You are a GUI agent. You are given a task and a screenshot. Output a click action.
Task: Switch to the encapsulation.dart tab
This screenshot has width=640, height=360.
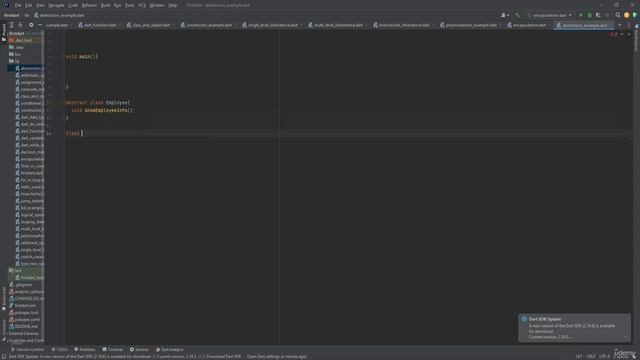coord(529,25)
